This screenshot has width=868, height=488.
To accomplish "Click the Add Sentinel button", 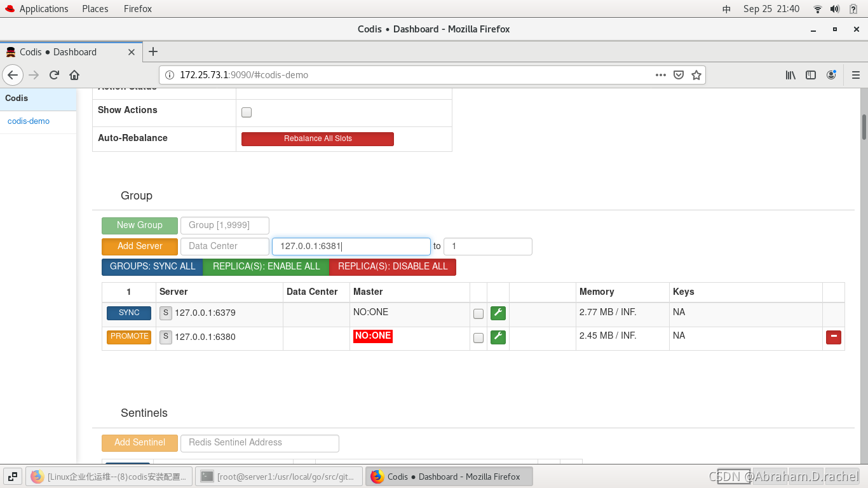I will (x=140, y=442).
